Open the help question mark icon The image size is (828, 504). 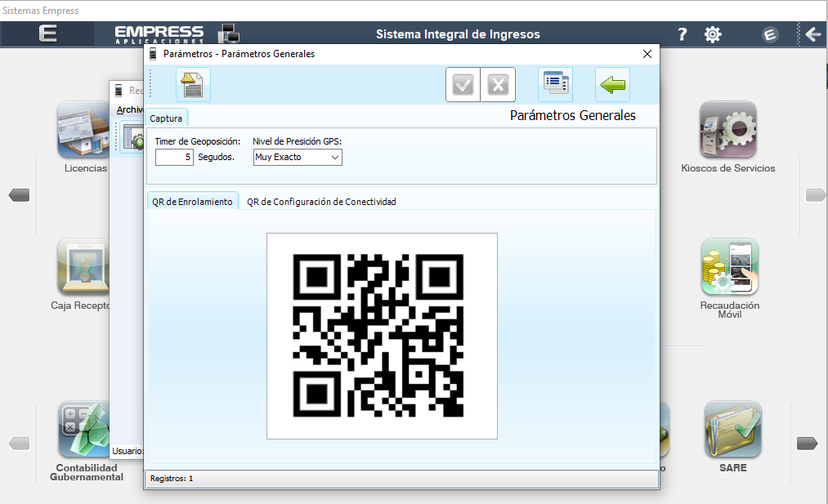pyautogui.click(x=683, y=34)
